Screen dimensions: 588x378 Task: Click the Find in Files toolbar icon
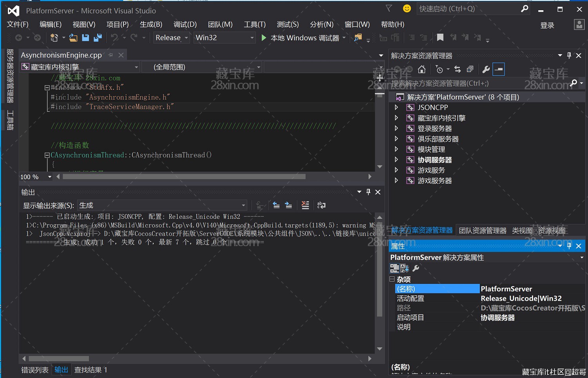point(358,38)
